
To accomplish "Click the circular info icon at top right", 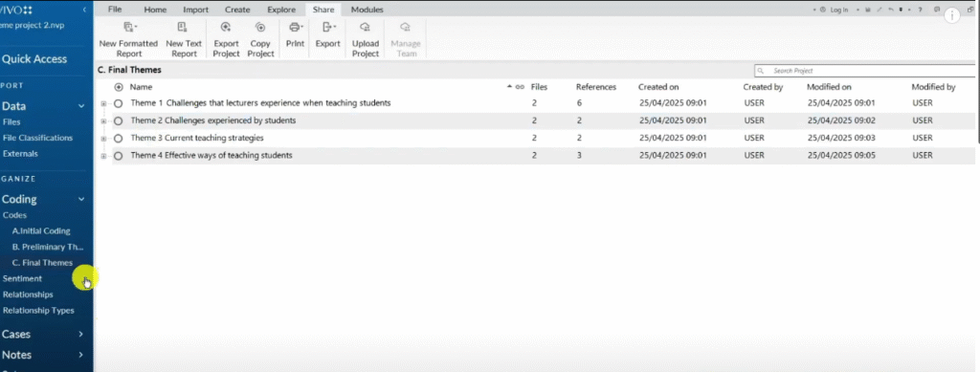I will click(x=952, y=15).
